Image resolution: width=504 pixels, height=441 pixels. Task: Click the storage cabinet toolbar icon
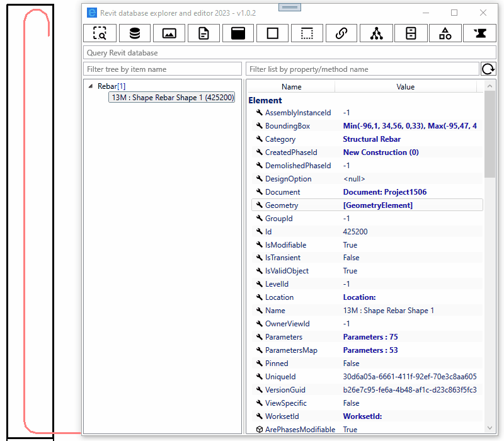point(411,33)
